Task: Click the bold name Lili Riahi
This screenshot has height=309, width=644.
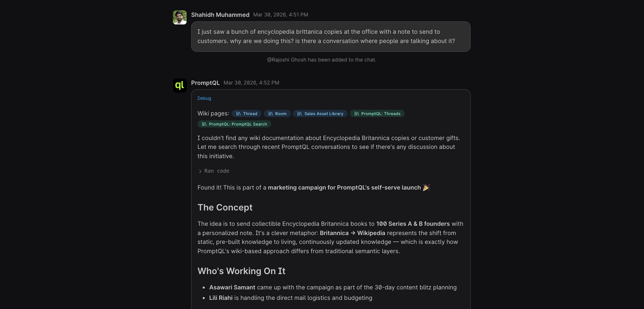Action: pos(221,298)
